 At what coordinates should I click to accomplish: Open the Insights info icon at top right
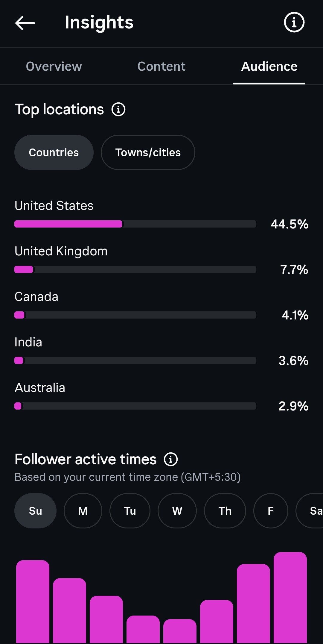pyautogui.click(x=294, y=22)
